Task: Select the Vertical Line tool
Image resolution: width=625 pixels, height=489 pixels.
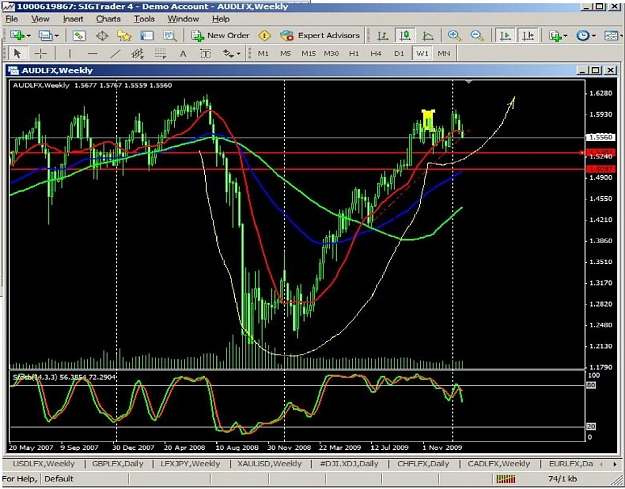Action: (x=70, y=53)
